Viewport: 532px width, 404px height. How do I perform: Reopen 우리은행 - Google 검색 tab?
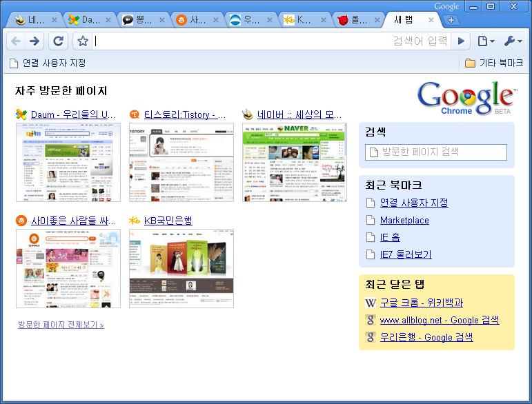tap(426, 337)
